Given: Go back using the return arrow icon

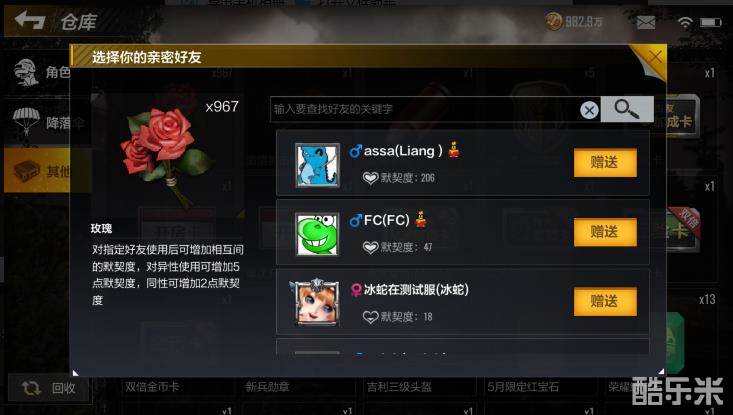Looking at the screenshot, I should (29, 20).
